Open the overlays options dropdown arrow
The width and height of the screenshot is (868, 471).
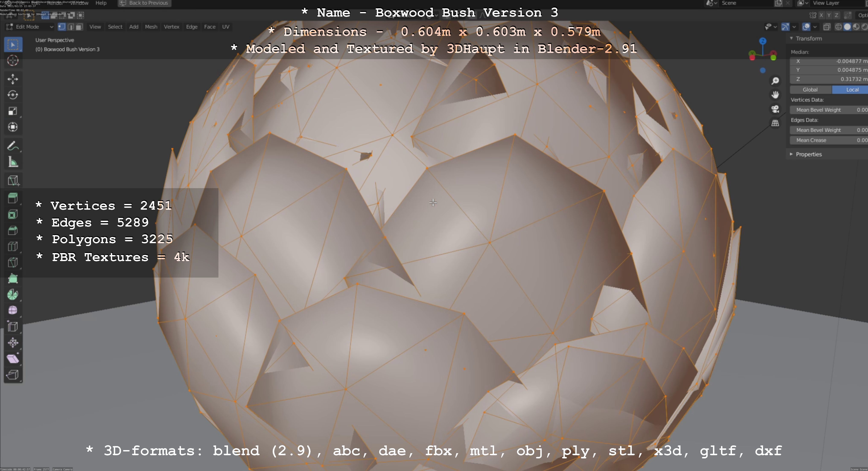815,27
